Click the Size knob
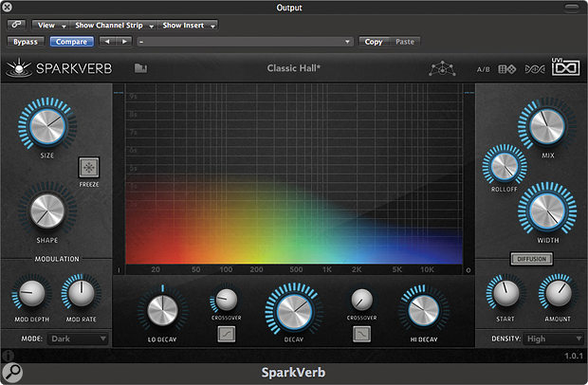 coord(47,126)
